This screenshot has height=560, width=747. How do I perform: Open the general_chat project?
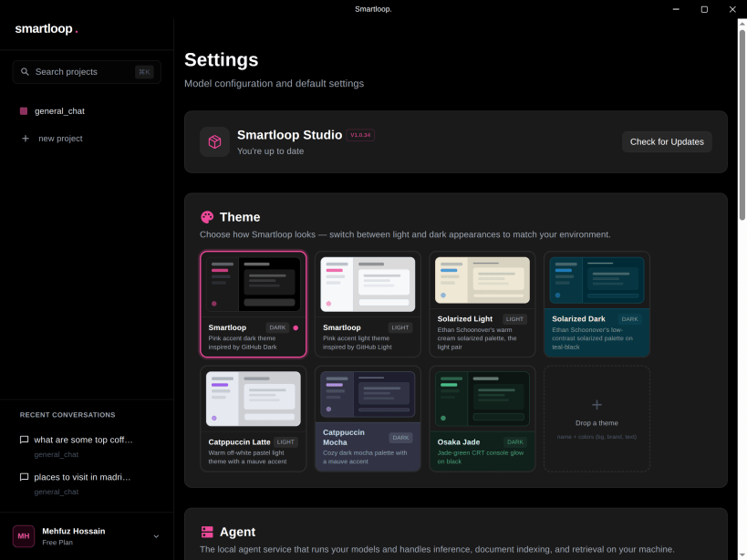(x=59, y=111)
